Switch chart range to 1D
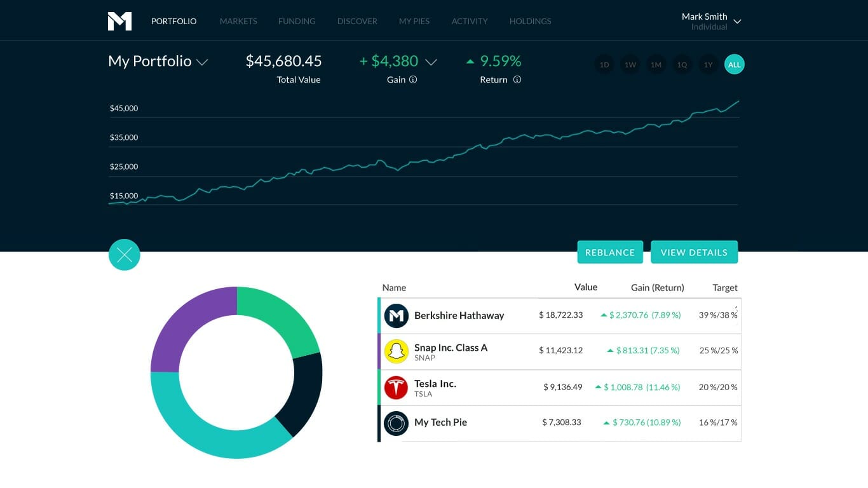This screenshot has width=868, height=488. (x=604, y=64)
